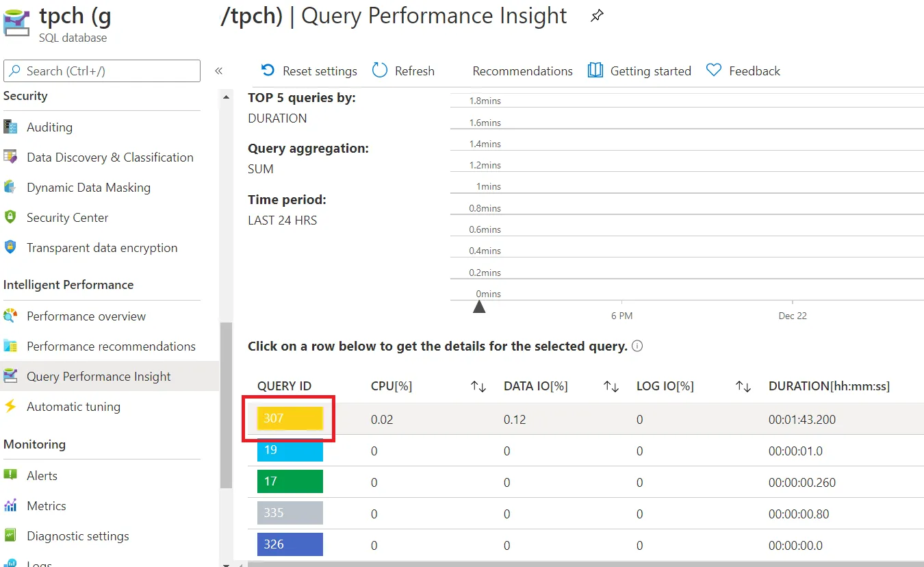Click the Auditing icon
The image size is (924, 567).
(x=10, y=127)
